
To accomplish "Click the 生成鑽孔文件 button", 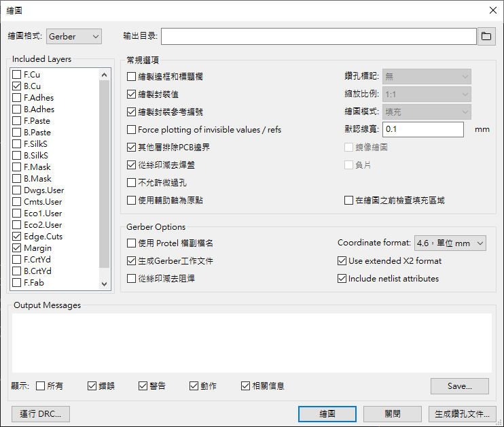I will click(462, 413).
